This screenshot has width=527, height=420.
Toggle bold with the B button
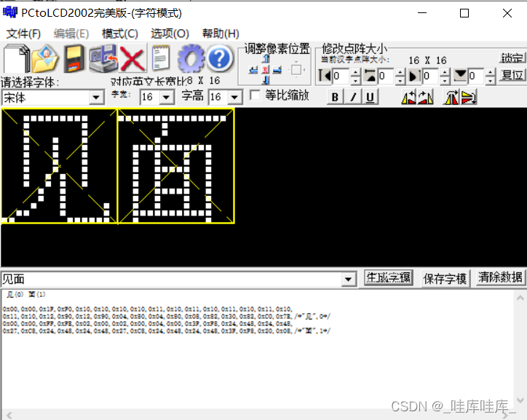click(x=335, y=97)
